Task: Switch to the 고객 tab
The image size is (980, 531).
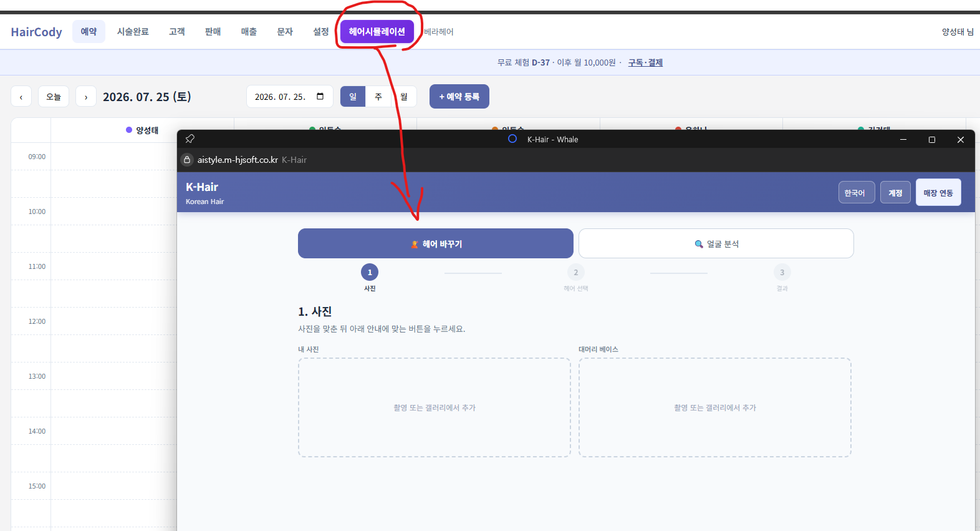Action: point(177,31)
